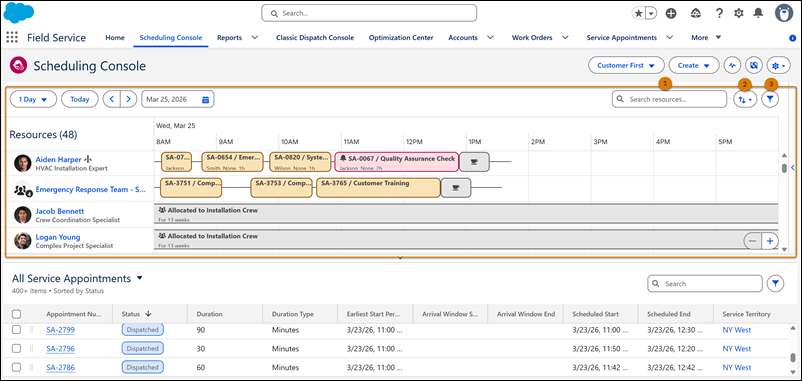Screen dimensions: 802x381
Task: Open the user profile avatar
Action: tap(785, 14)
